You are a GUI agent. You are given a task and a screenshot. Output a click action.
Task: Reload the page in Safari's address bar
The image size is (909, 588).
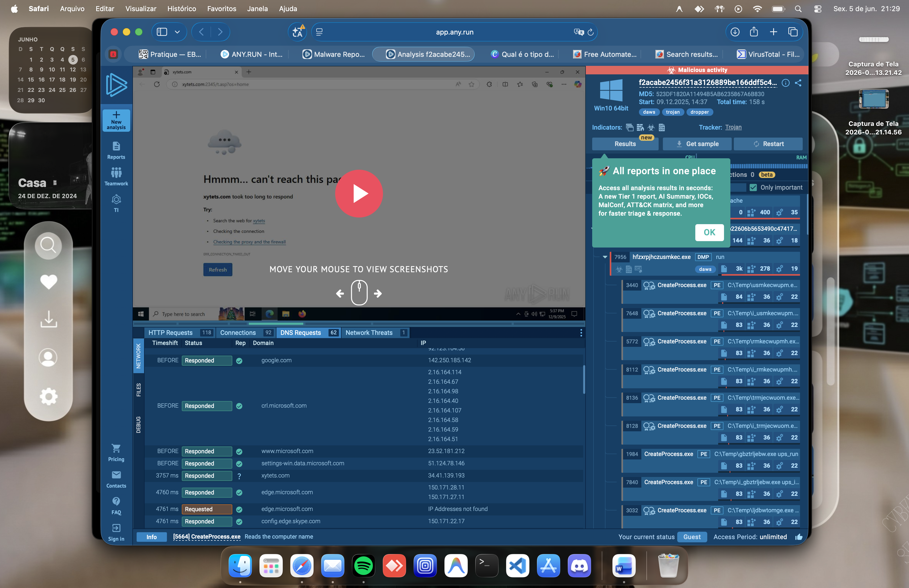pyautogui.click(x=591, y=32)
